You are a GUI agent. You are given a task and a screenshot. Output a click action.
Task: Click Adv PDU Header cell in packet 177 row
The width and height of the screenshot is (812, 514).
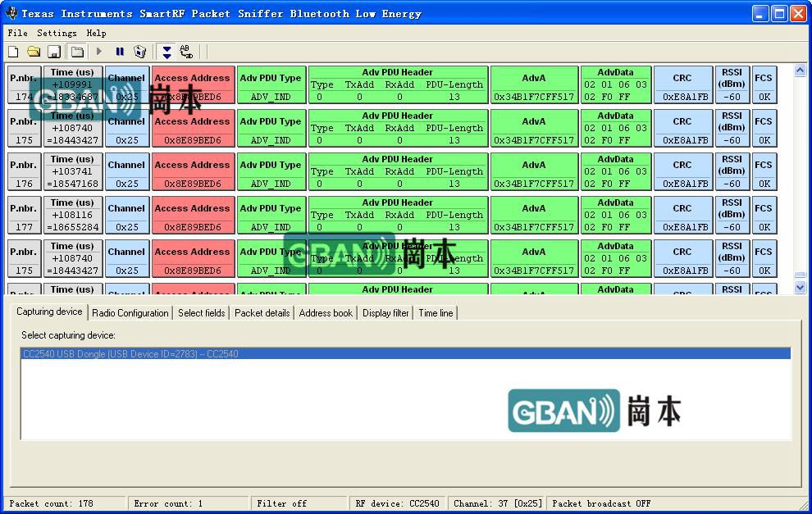pos(398,216)
